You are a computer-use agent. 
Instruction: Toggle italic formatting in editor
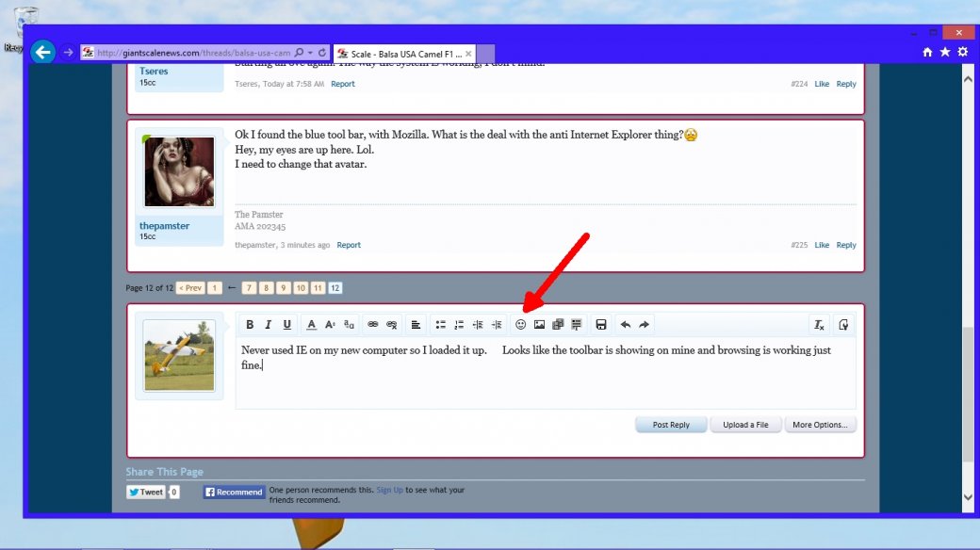pyautogui.click(x=269, y=324)
